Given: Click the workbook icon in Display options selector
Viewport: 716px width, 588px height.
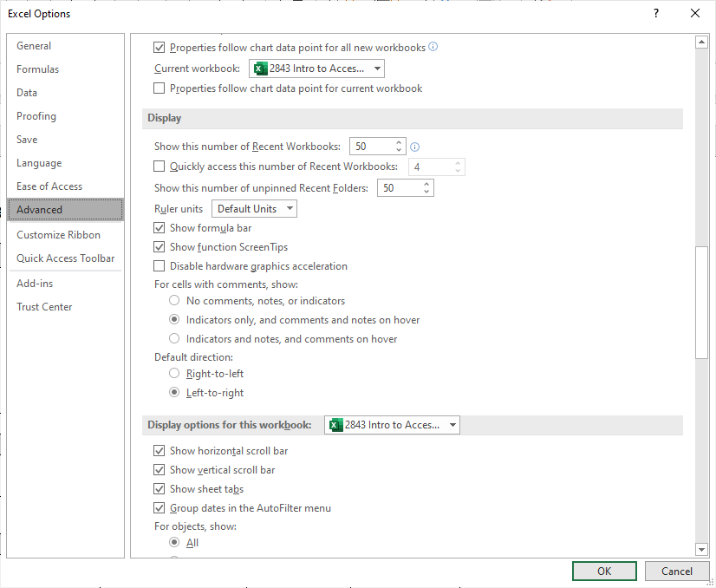Looking at the screenshot, I should click(335, 425).
